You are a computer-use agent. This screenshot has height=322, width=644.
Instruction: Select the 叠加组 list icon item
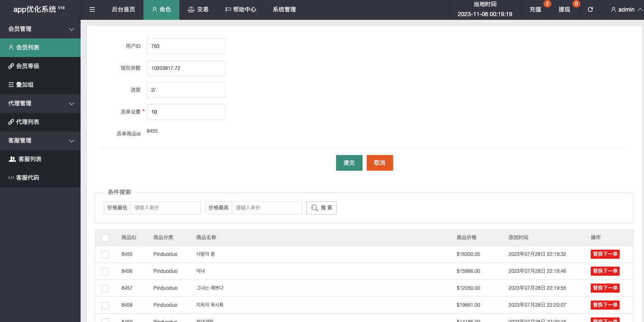(x=11, y=85)
